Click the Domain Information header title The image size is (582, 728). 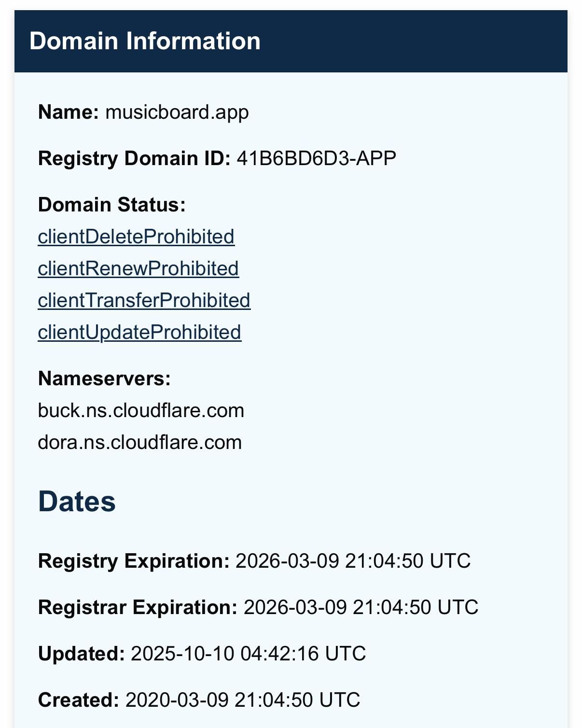[x=145, y=41]
